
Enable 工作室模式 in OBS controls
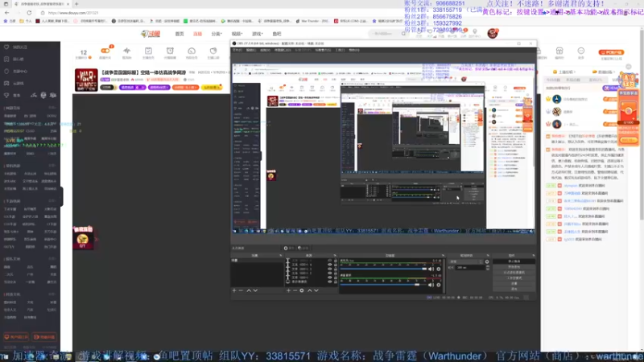pos(514,278)
